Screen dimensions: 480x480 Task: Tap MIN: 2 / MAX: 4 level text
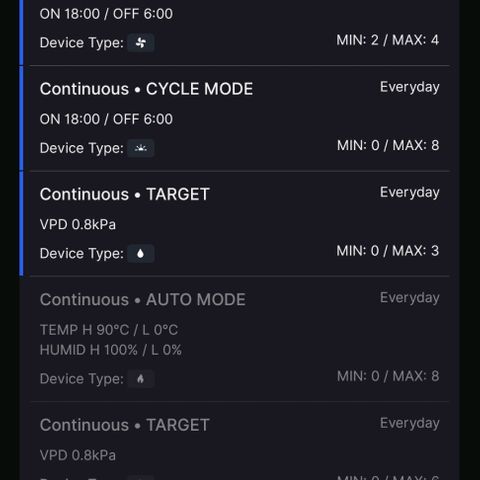[388, 40]
